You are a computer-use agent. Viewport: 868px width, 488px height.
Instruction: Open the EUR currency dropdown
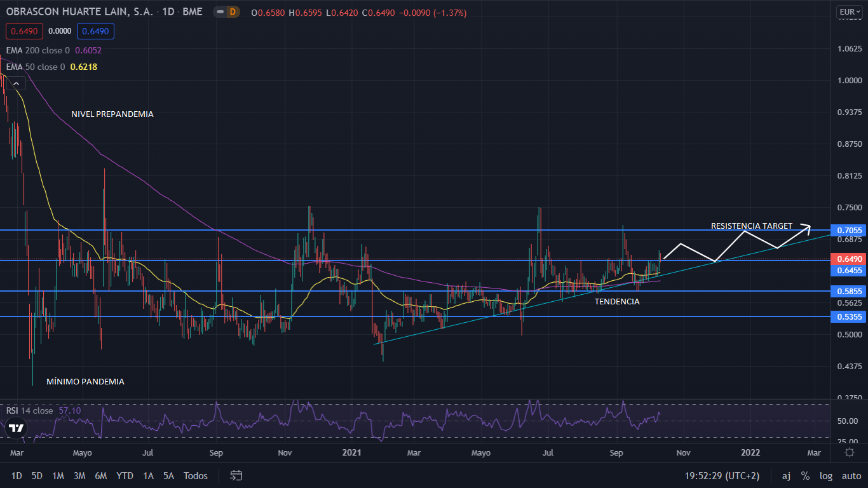click(849, 11)
